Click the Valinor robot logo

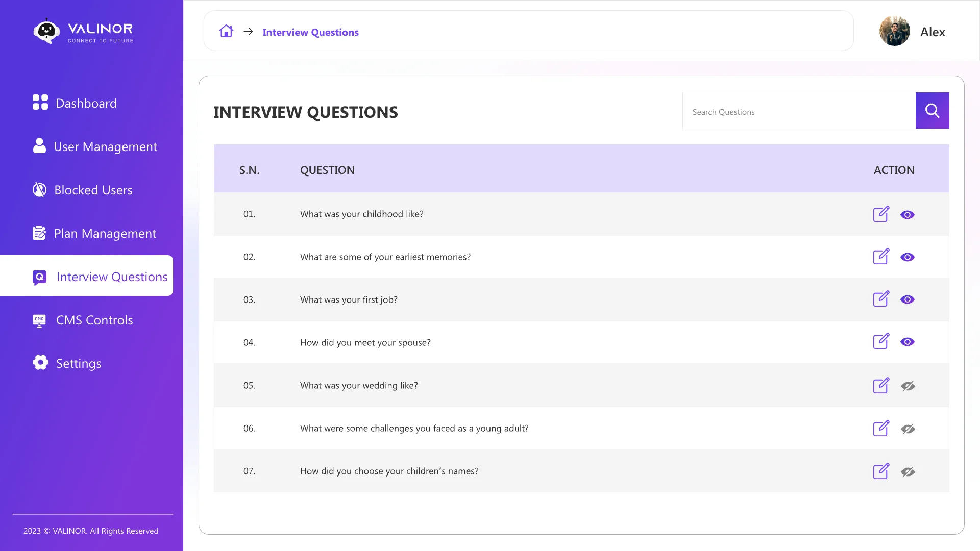tap(46, 31)
